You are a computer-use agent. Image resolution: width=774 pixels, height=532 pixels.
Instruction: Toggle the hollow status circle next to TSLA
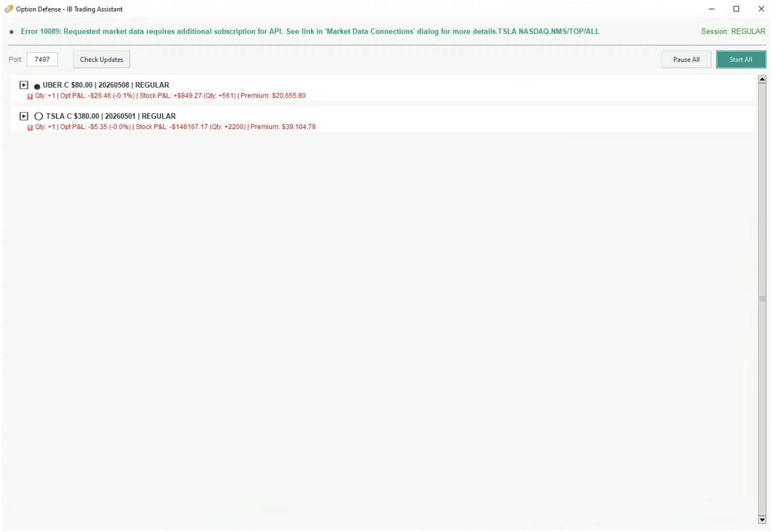click(38, 116)
